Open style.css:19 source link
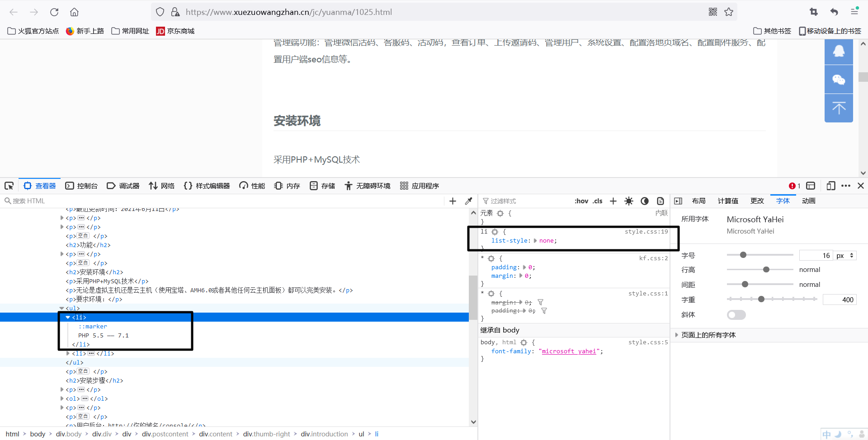The width and height of the screenshot is (868, 440). [646, 232]
